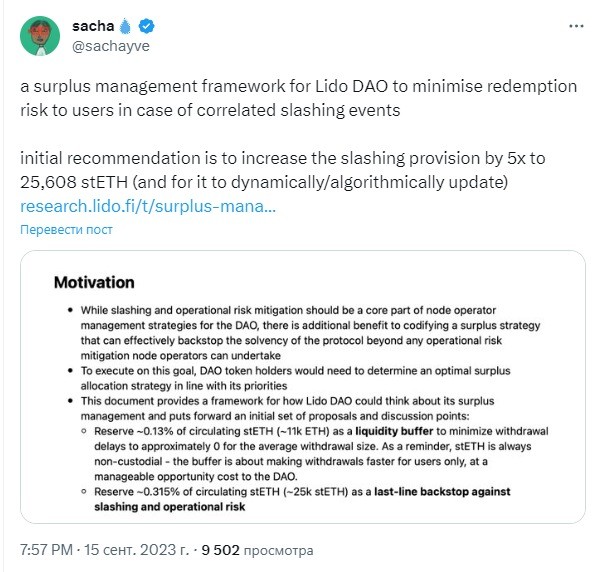The image size is (601, 572).
Task: Click the blue verified checkmark badge
Action: [146, 26]
